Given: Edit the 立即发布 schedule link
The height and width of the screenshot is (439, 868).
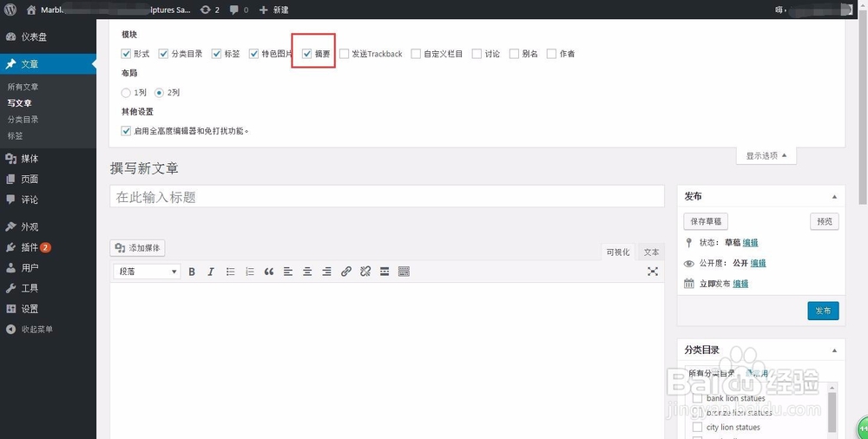Looking at the screenshot, I should (x=740, y=284).
